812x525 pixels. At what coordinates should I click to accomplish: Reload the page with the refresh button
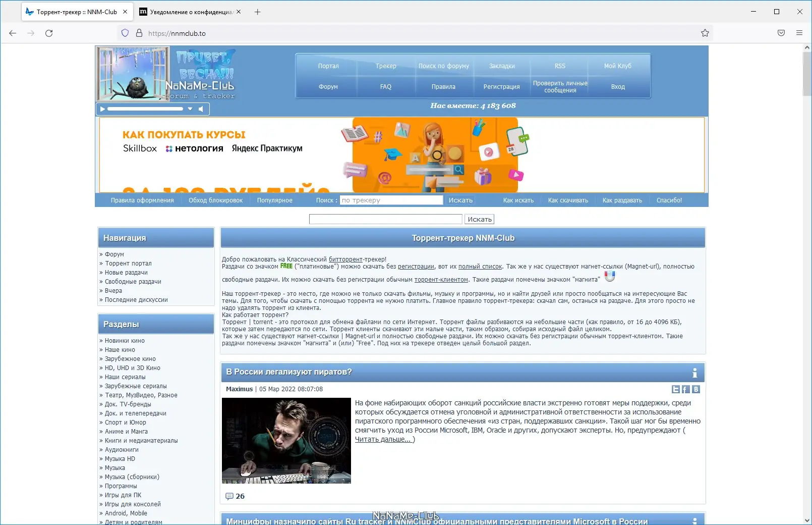(49, 33)
